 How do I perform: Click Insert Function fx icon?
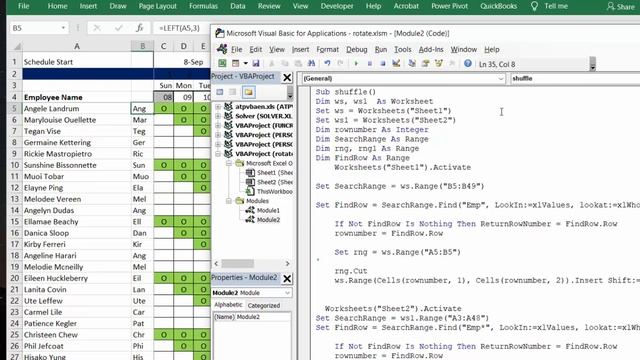[x=140, y=28]
